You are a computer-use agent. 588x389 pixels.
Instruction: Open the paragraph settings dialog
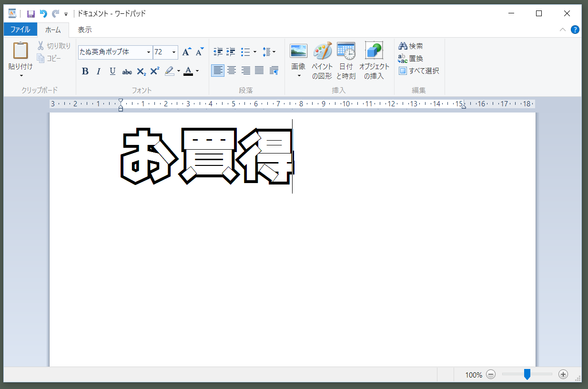point(274,71)
